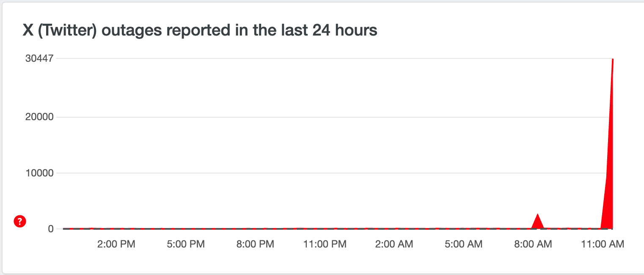Click the 20000 y-axis label

tap(39, 117)
